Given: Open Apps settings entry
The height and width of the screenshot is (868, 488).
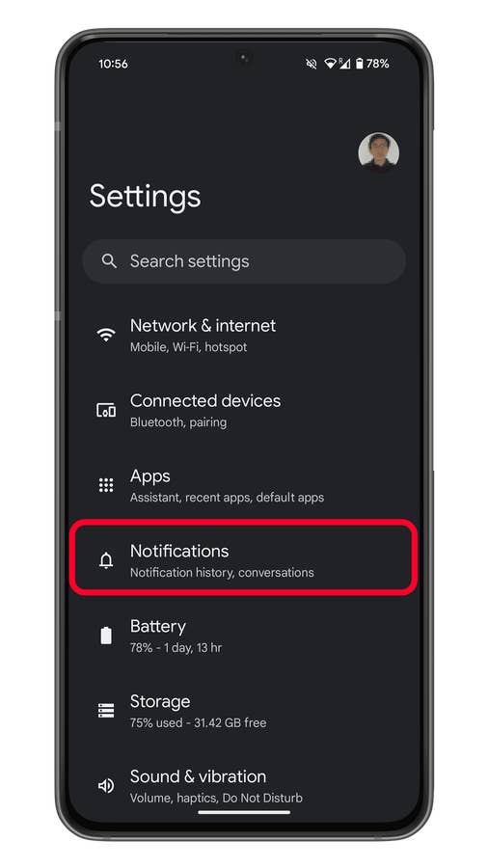Looking at the screenshot, I should pyautogui.click(x=244, y=485).
